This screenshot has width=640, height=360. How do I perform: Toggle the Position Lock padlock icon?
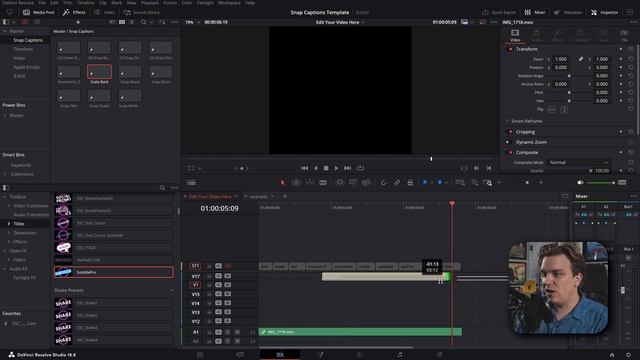410,182
